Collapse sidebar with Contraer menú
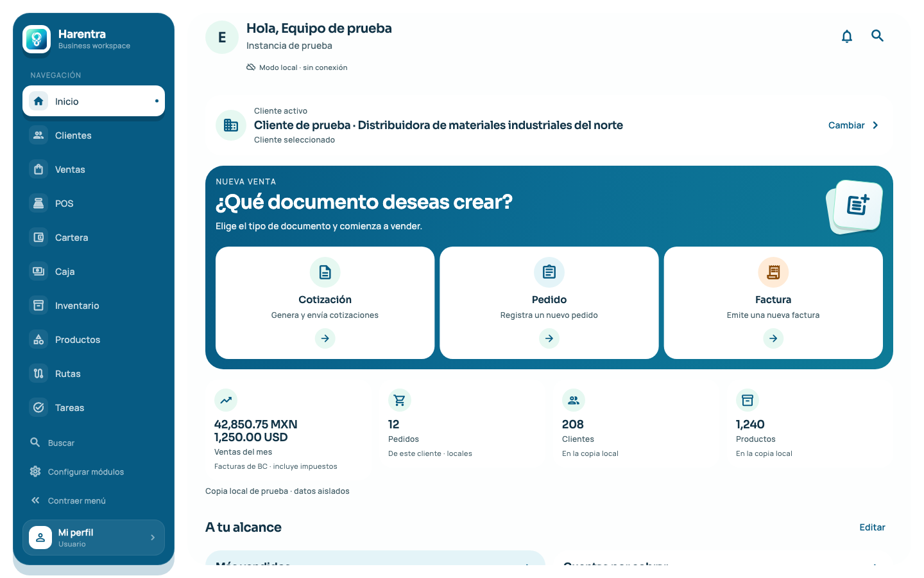The width and height of the screenshot is (924, 578). pos(94,500)
